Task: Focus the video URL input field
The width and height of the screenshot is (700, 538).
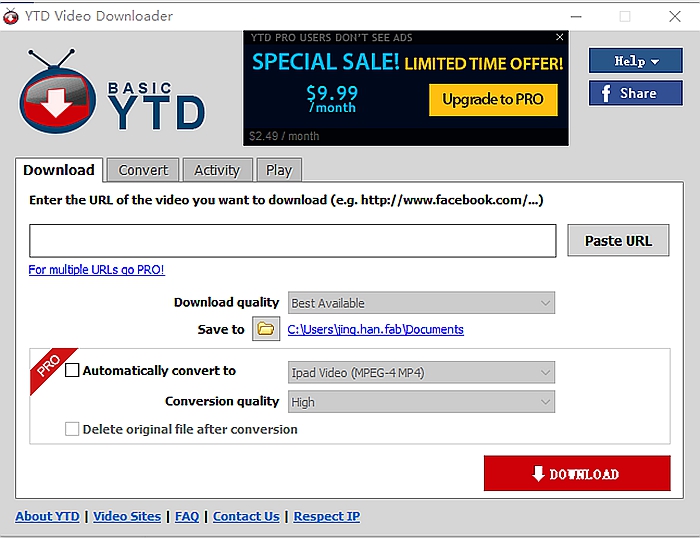Action: click(x=293, y=241)
